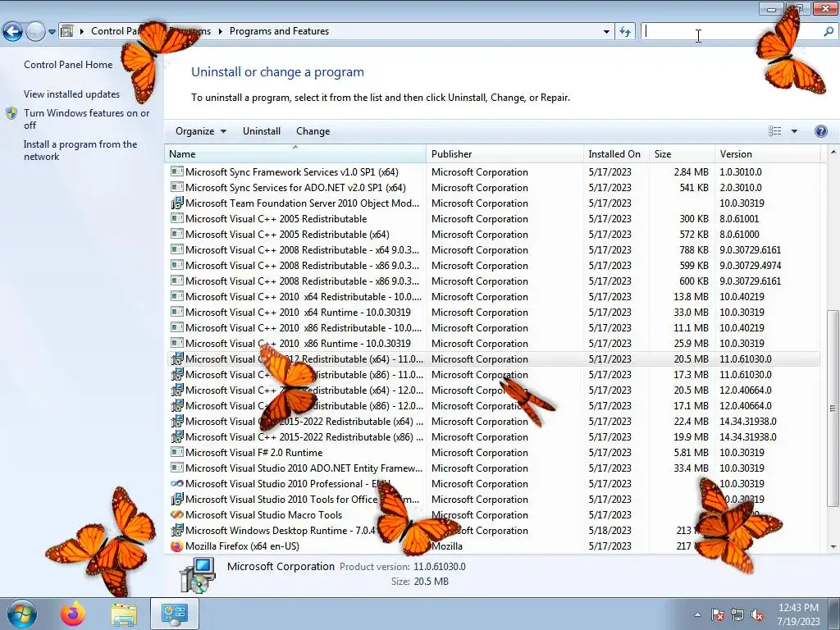The image size is (840, 630).
Task: Click the Back navigation arrow button
Action: [12, 32]
